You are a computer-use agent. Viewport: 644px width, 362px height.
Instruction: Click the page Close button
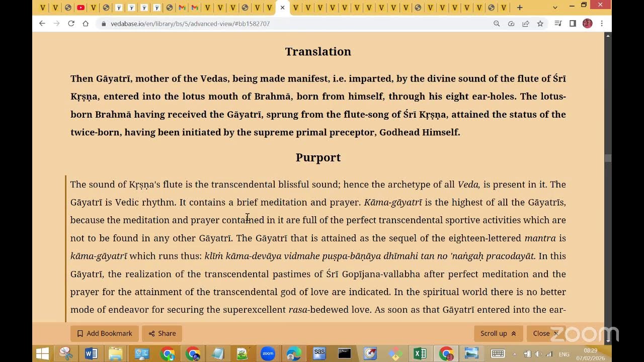545,333
